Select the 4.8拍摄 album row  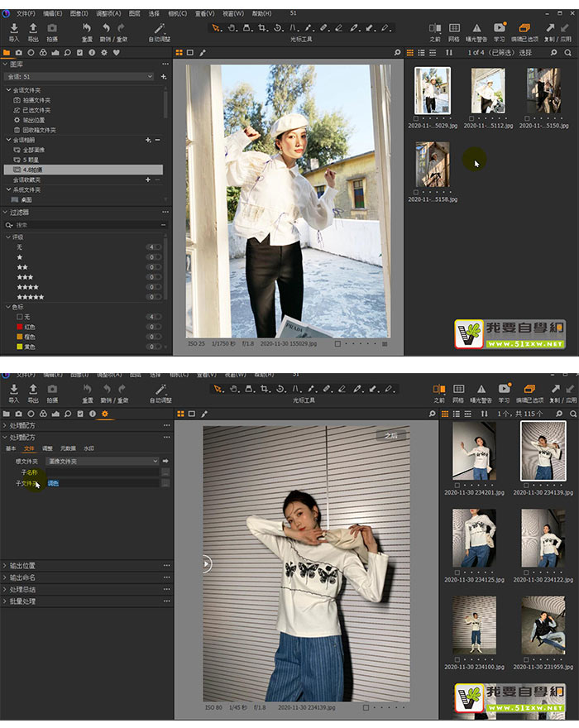coord(84,170)
